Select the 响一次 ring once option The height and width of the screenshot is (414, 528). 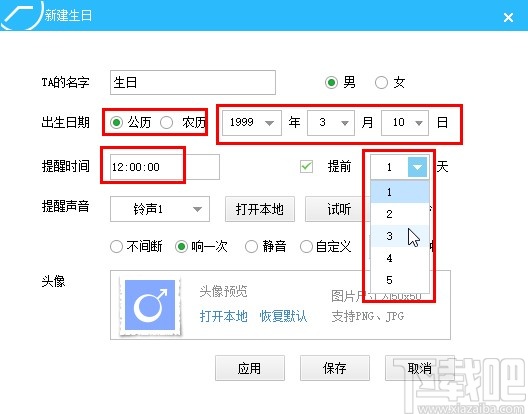(181, 247)
